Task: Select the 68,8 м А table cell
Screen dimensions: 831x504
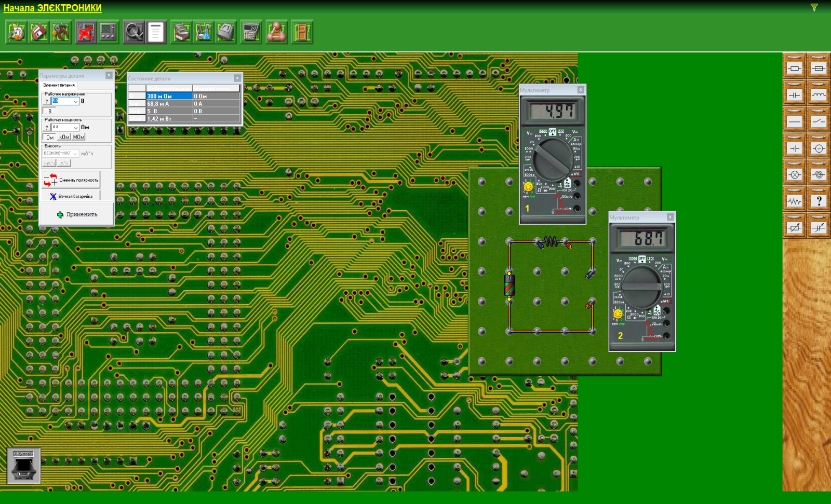Action: point(169,104)
